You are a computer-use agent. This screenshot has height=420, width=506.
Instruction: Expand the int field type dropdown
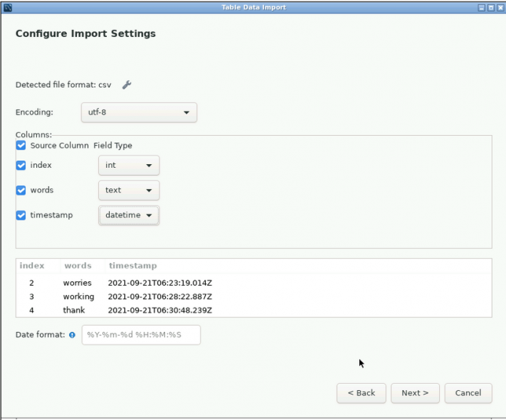coord(129,166)
